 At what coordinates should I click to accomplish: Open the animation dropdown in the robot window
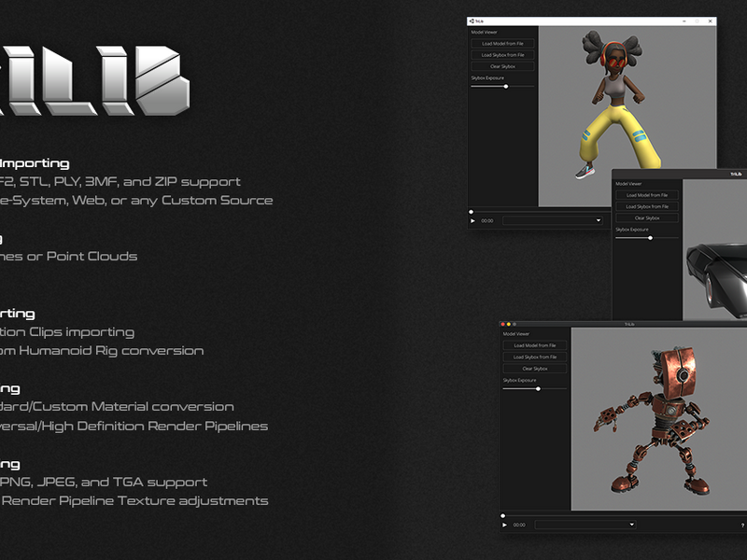[x=585, y=525]
